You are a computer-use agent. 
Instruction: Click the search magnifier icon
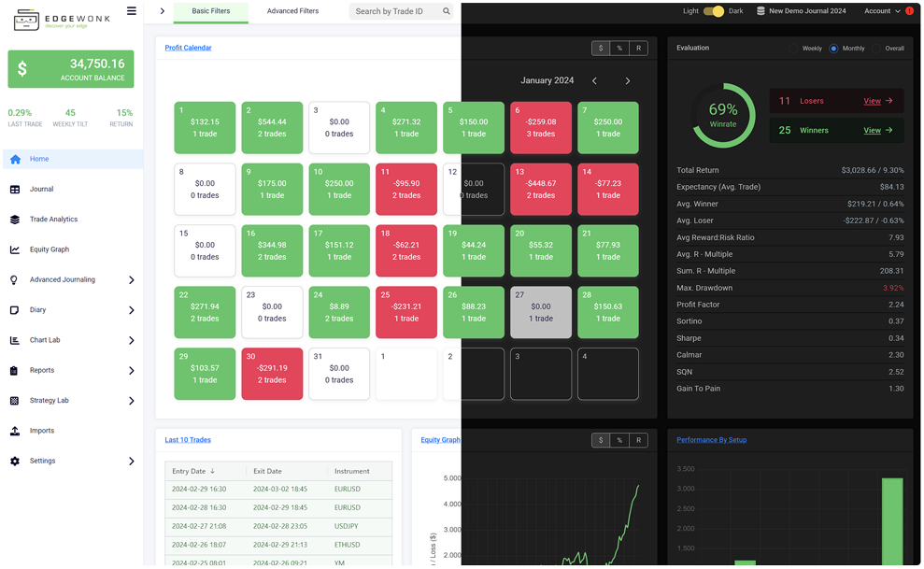click(448, 12)
